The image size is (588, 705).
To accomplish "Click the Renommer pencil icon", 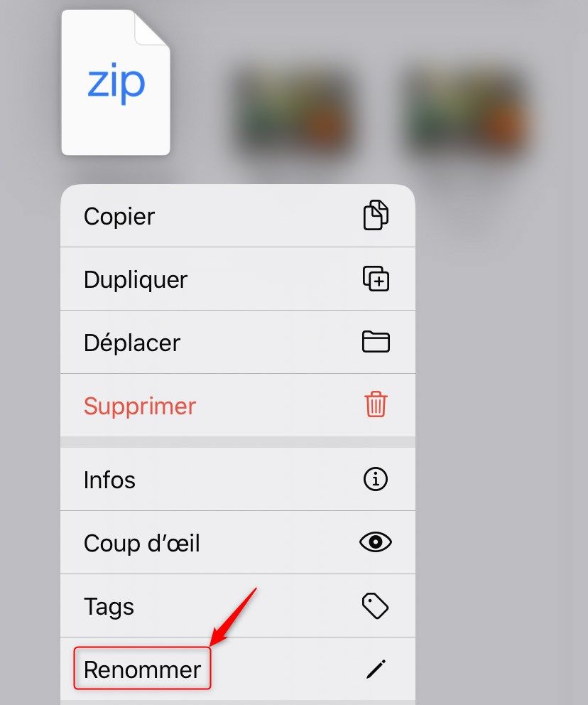I will pyautogui.click(x=376, y=669).
